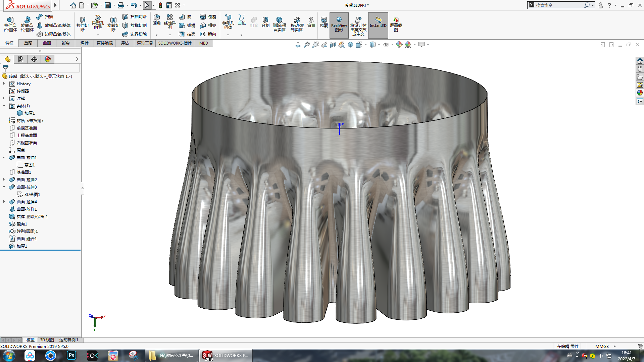644x362 pixels.
Task: Switch to the 评估 evaluate tab
Action: coord(125,43)
